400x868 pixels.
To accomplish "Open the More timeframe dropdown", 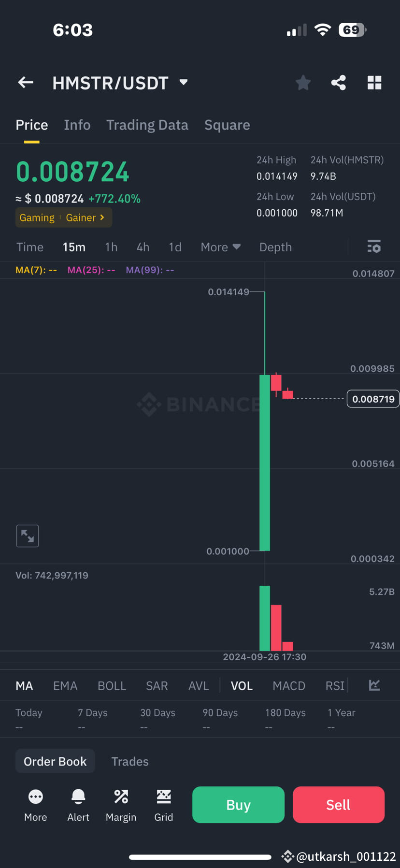I will point(220,247).
